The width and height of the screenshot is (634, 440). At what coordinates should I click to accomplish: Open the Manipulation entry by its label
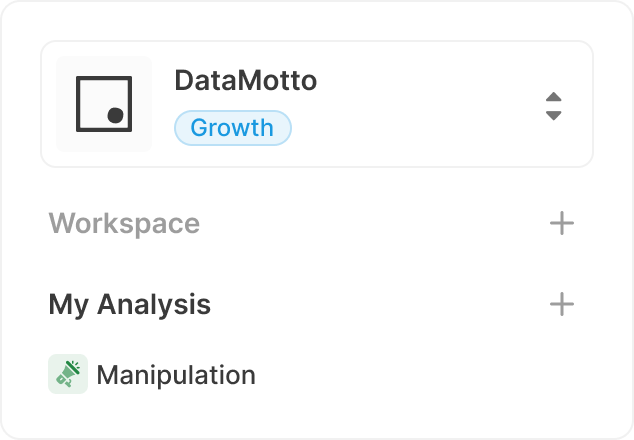pyautogui.click(x=176, y=375)
